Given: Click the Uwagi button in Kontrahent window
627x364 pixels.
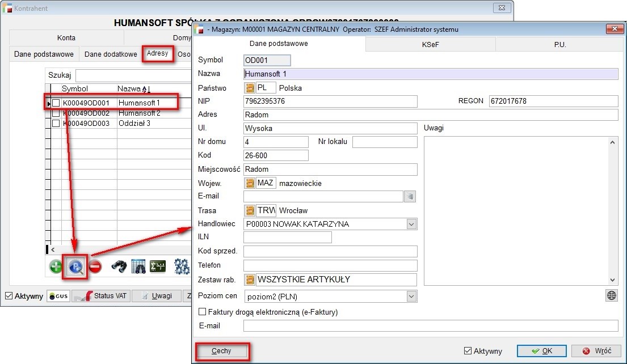Looking at the screenshot, I should click(x=157, y=296).
